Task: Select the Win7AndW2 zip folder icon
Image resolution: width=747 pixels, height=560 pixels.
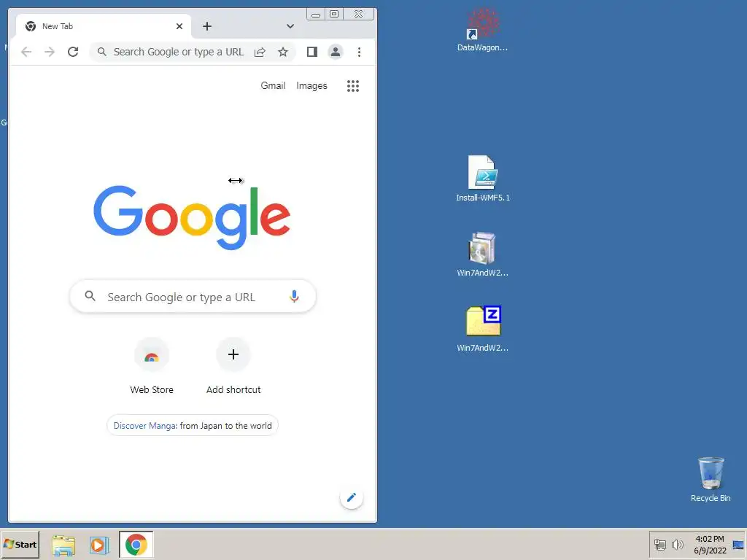Action: [483, 329]
